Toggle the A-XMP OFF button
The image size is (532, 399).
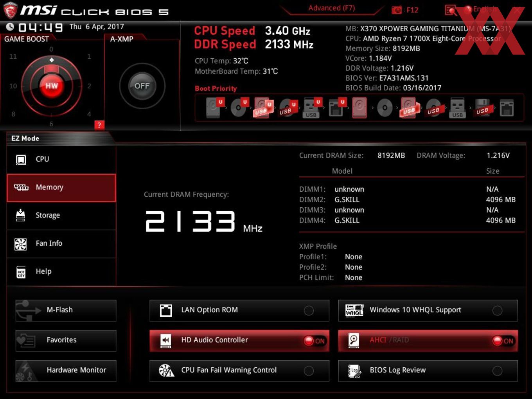tap(142, 86)
